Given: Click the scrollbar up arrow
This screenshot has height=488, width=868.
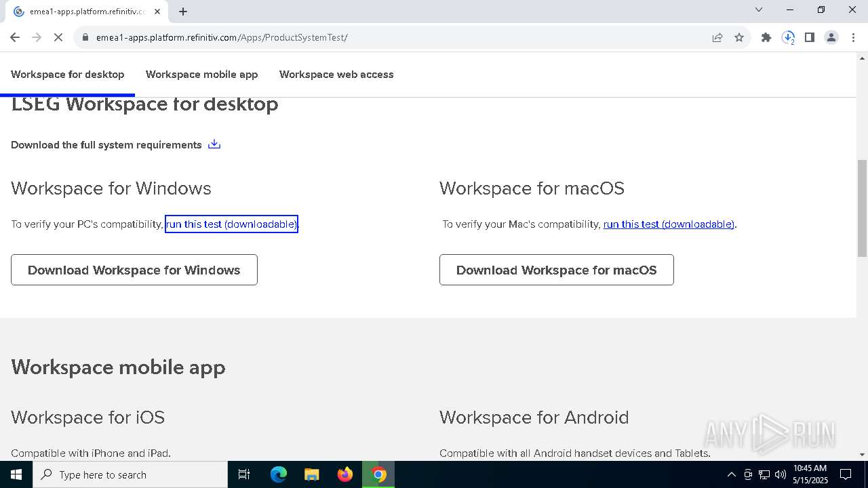Looking at the screenshot, I should click(862, 58).
